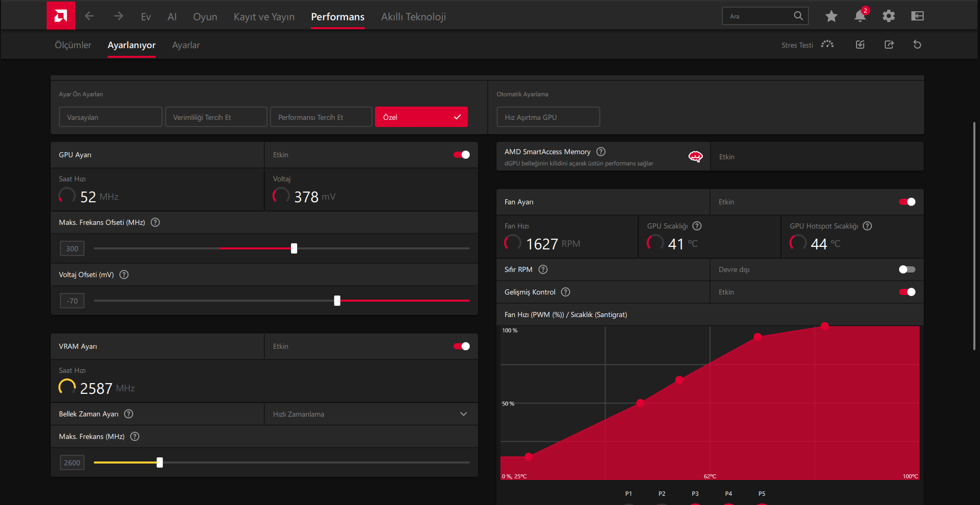This screenshot has width=980, height=505.
Task: Toggle the VRAM Ayarı switch
Action: tap(462, 346)
